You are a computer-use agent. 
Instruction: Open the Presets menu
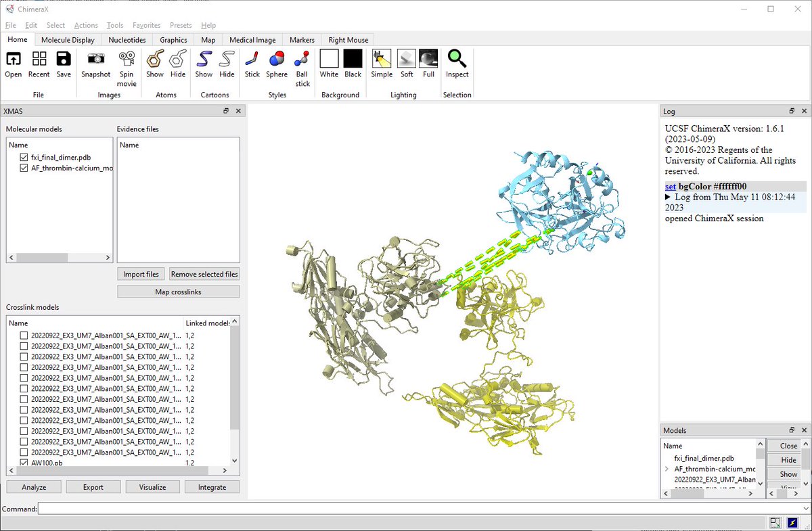[x=181, y=25]
